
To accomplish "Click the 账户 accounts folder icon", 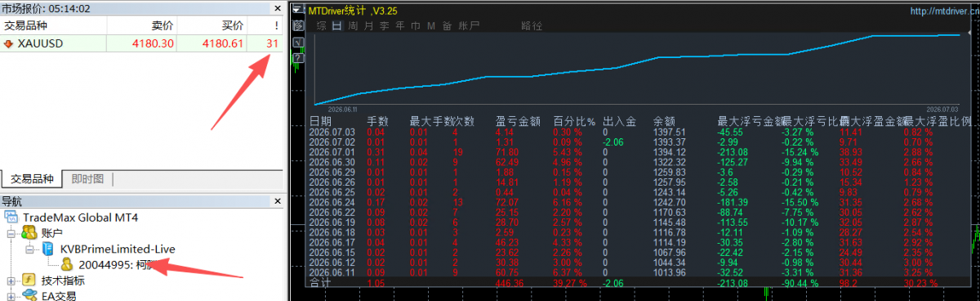I will click(x=29, y=233).
